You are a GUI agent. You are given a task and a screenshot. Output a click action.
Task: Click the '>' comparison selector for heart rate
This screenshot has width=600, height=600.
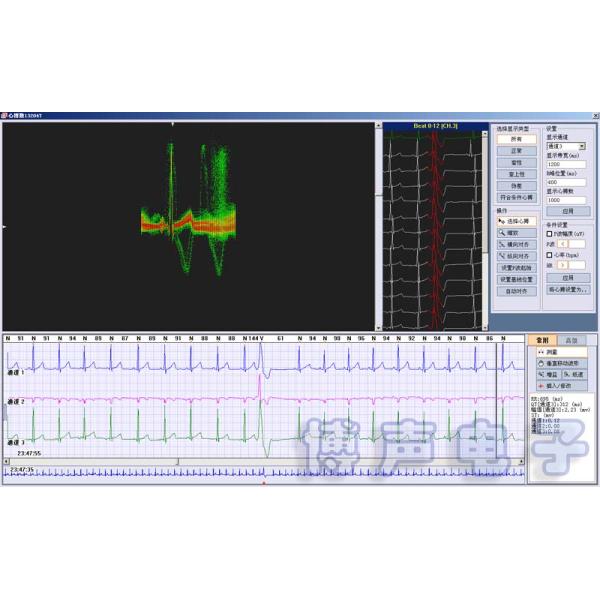pos(562,265)
